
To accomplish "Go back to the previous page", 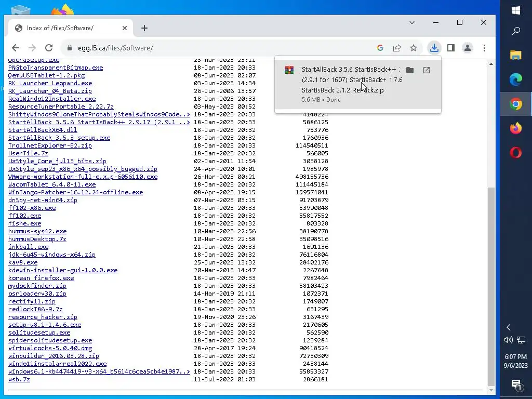I will click(16, 48).
